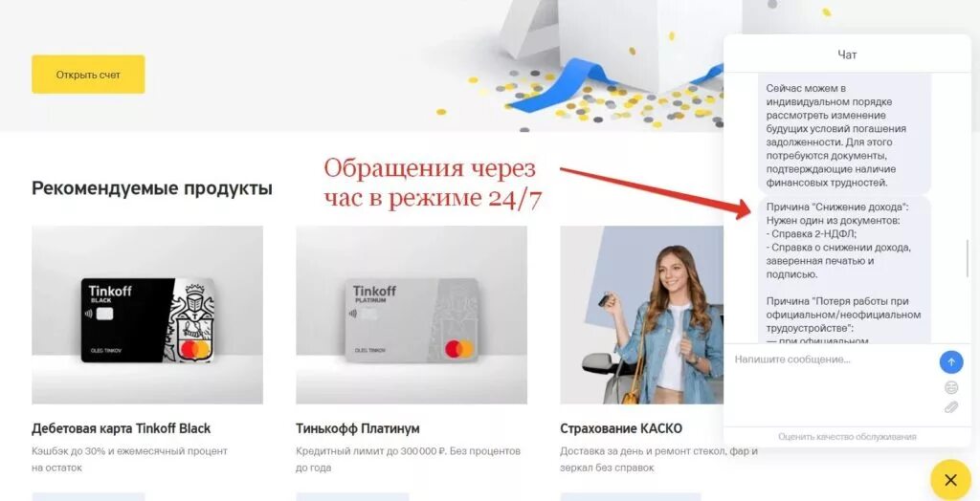Click the Открыть счет button
This screenshot has width=980, height=501.
(88, 75)
